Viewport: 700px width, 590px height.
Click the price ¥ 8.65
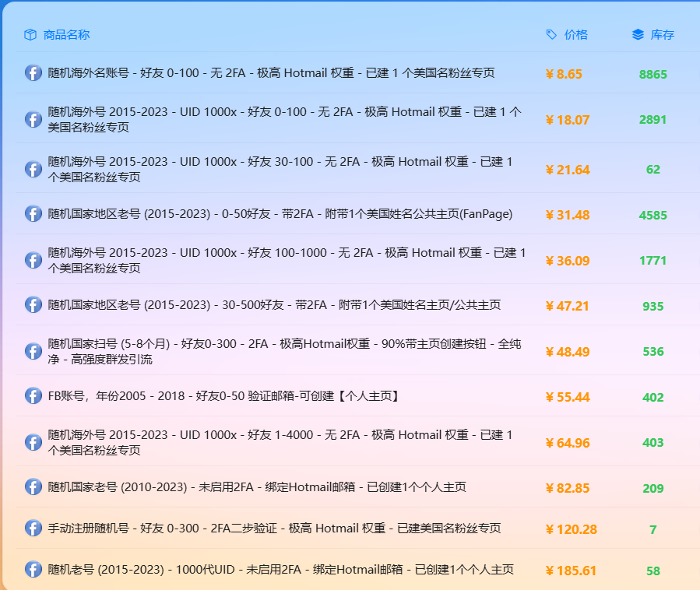click(x=564, y=74)
